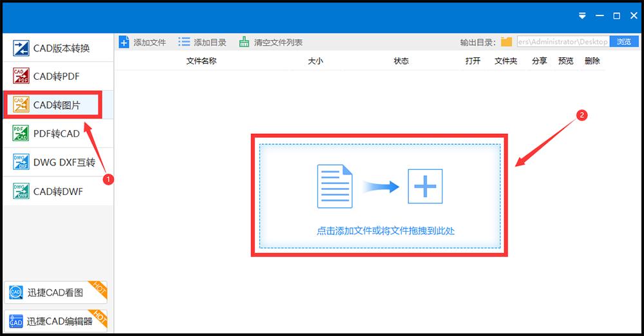The height and width of the screenshot is (336, 644).
Task: Click the orange CAD转图片 icon
Action: pos(21,105)
